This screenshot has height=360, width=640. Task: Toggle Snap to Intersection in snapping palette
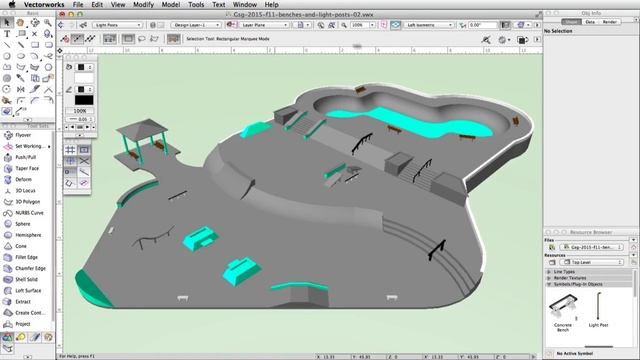pyautogui.click(x=84, y=161)
